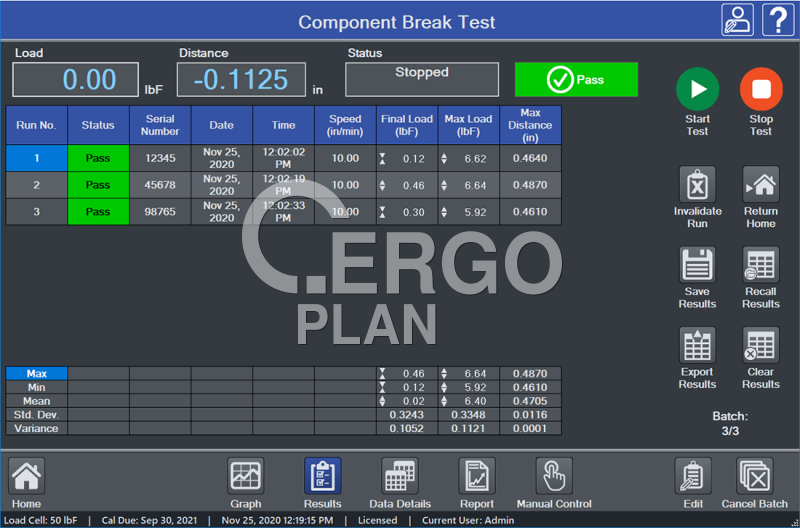Save results using the floppy disk icon

tap(697, 265)
